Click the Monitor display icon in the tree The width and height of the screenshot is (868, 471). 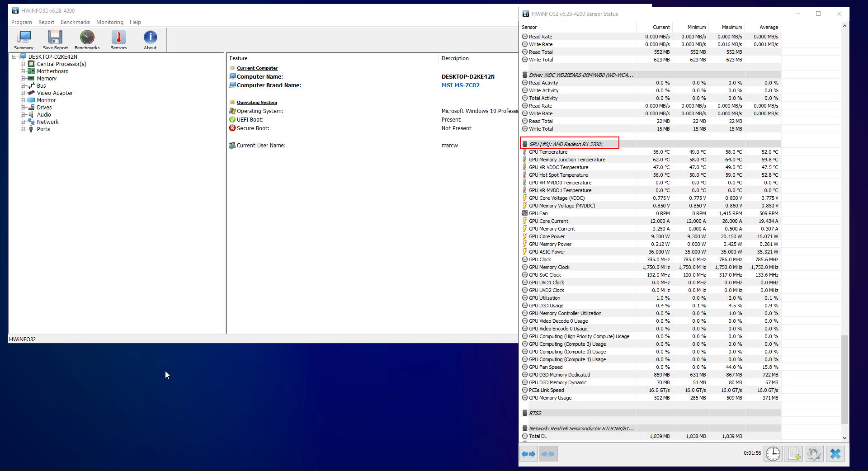(x=31, y=100)
